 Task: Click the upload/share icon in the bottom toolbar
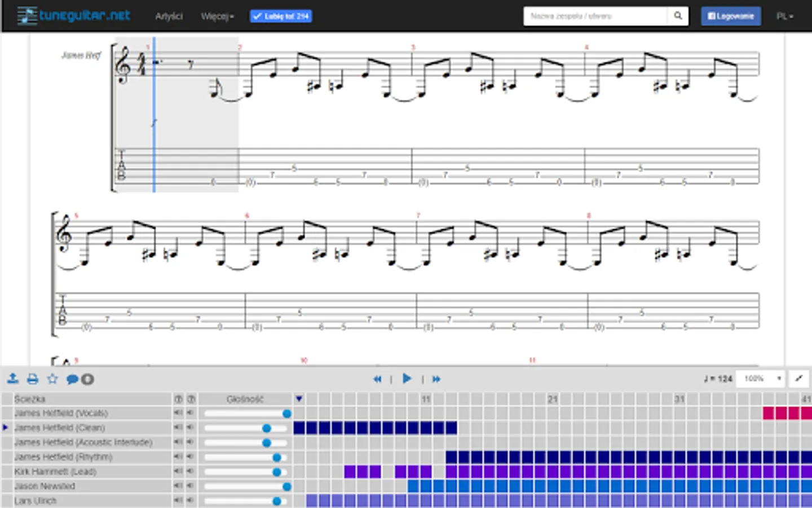(x=12, y=379)
